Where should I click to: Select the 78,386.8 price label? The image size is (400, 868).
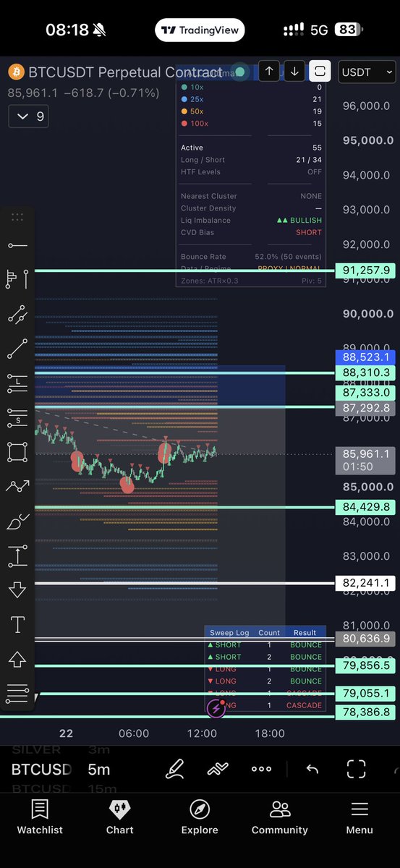[366, 712]
